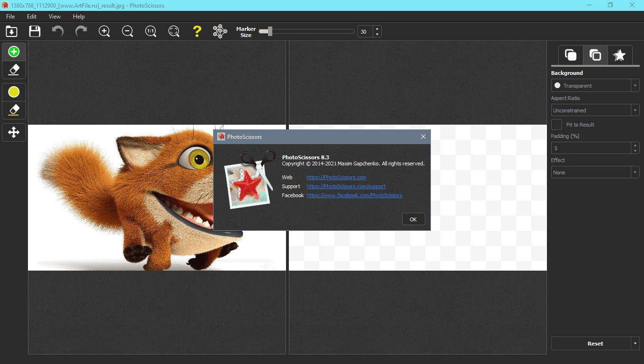The image size is (644, 364).
Task: Click the Undo arrow icon
Action: [58, 32]
